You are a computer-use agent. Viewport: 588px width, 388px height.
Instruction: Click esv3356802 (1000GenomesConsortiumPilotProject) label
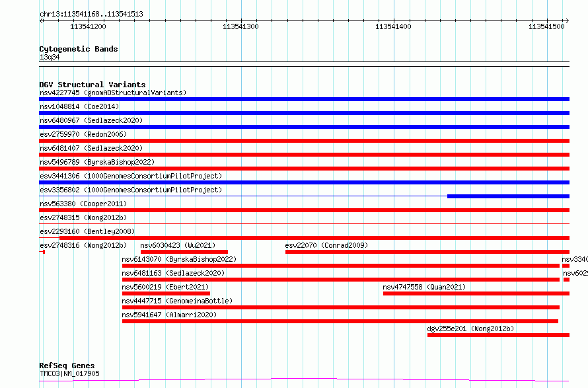[x=131, y=190]
